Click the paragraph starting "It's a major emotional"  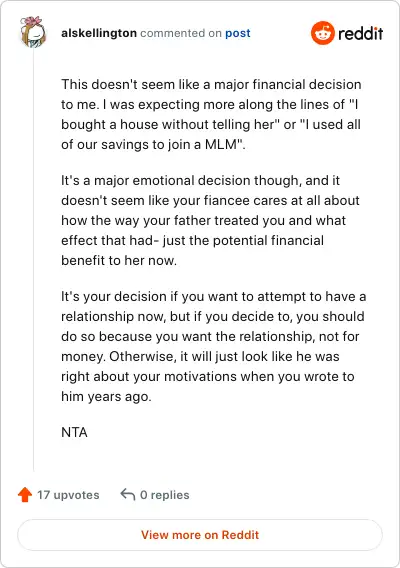pos(211,220)
